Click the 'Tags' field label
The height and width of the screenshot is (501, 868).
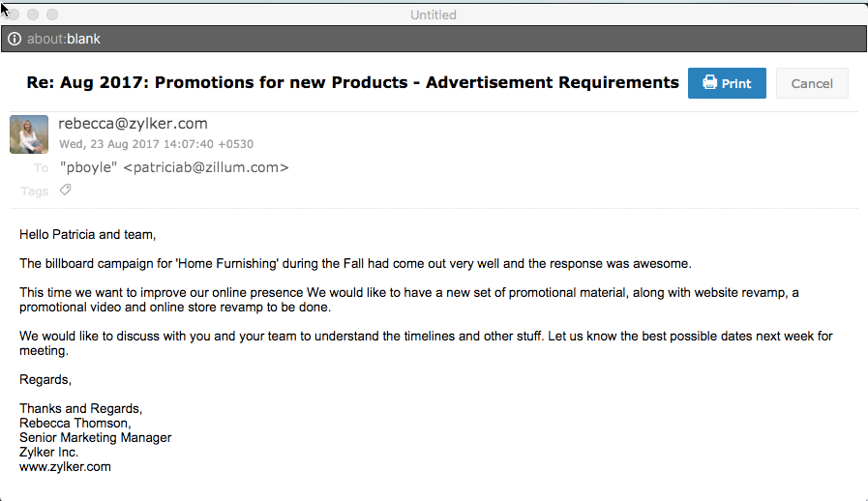35,191
